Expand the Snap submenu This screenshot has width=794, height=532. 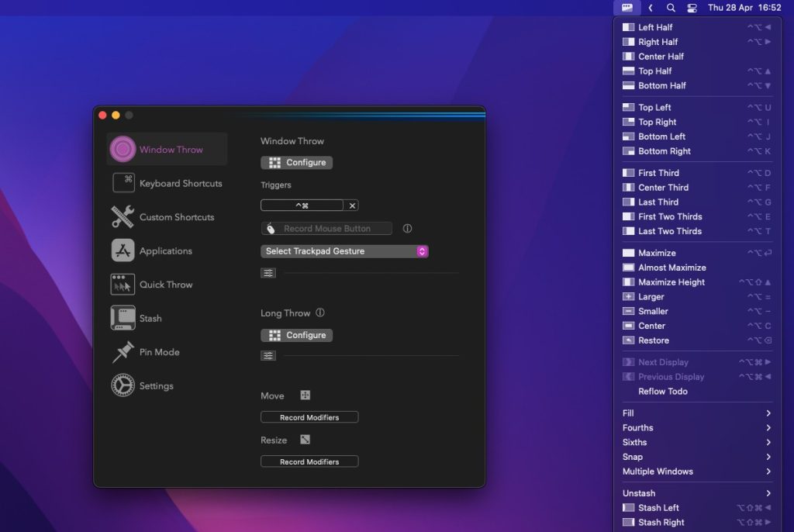click(x=696, y=457)
